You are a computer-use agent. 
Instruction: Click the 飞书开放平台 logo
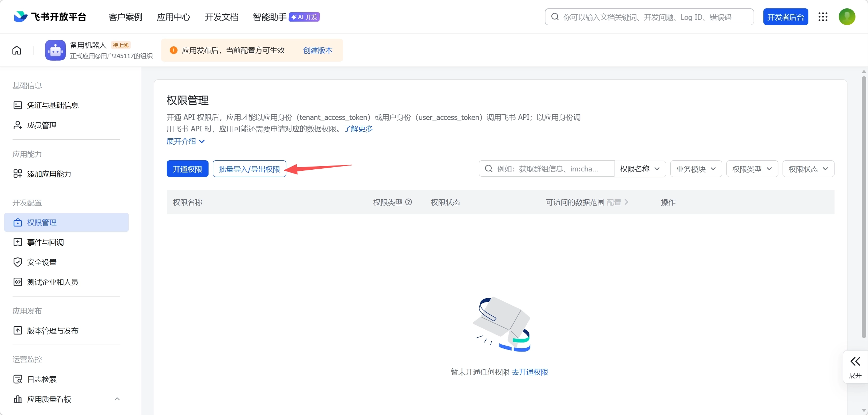50,17
